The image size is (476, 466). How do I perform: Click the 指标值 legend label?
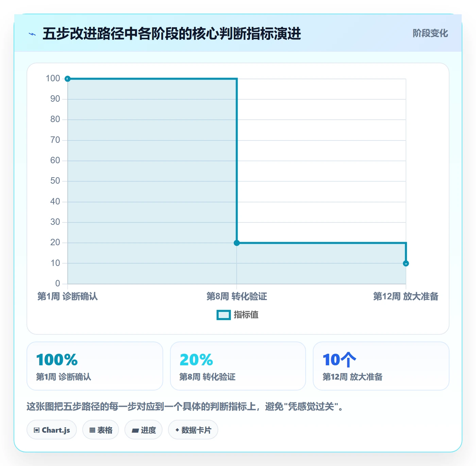click(246, 315)
